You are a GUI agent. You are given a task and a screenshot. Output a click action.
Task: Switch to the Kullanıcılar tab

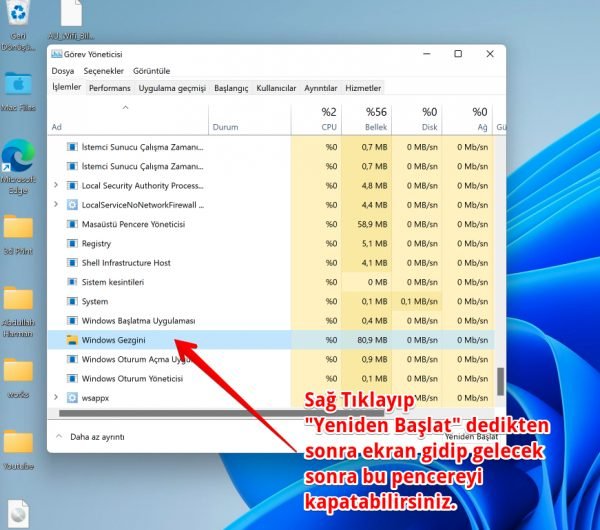(x=276, y=88)
